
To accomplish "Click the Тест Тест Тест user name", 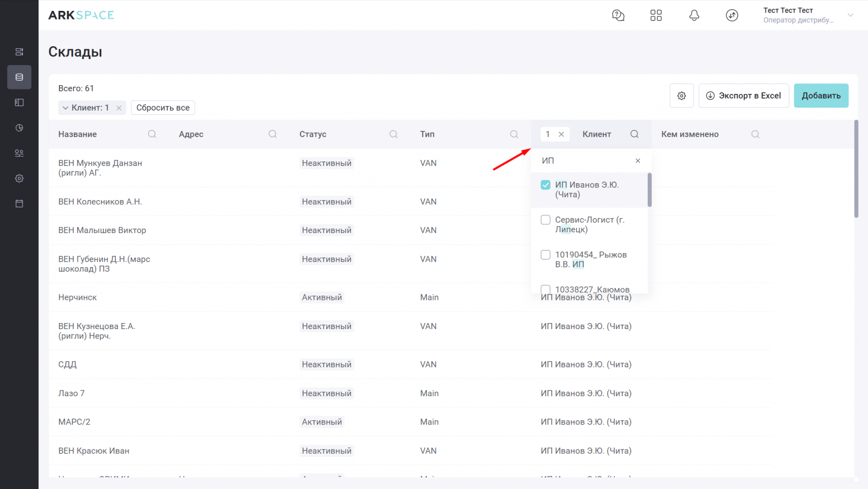I will pos(788,10).
